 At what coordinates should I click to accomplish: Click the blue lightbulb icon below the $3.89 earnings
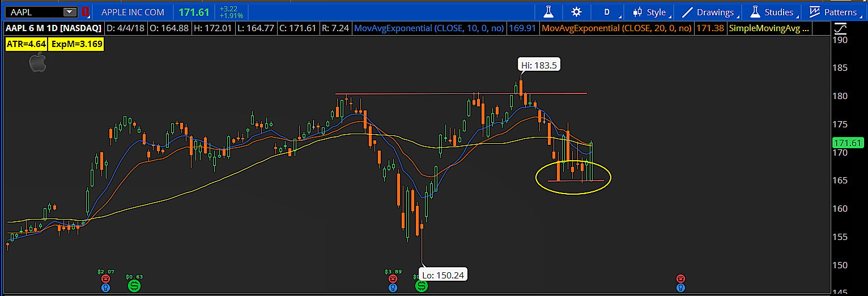pyautogui.click(x=392, y=288)
